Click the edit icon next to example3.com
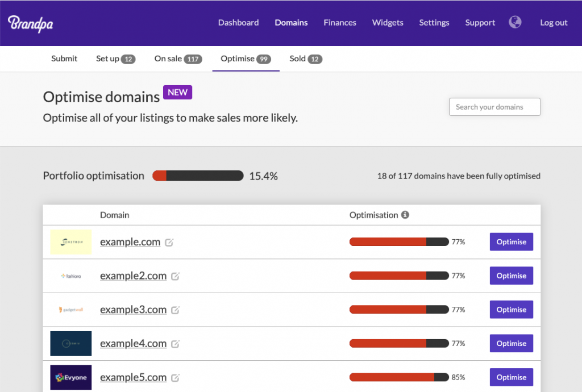The image size is (582, 392). [x=175, y=310]
